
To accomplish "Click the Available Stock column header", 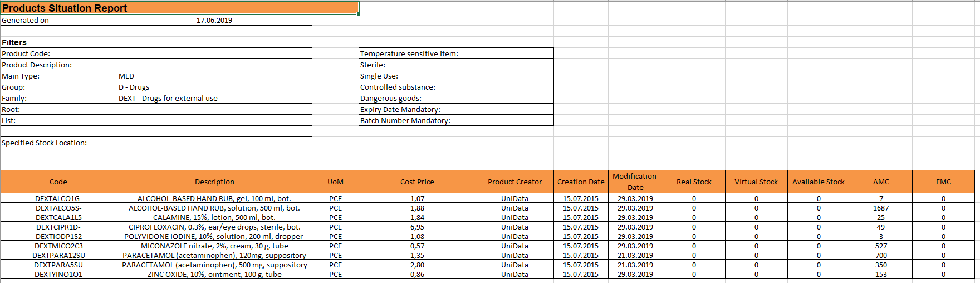I will pos(819,182).
